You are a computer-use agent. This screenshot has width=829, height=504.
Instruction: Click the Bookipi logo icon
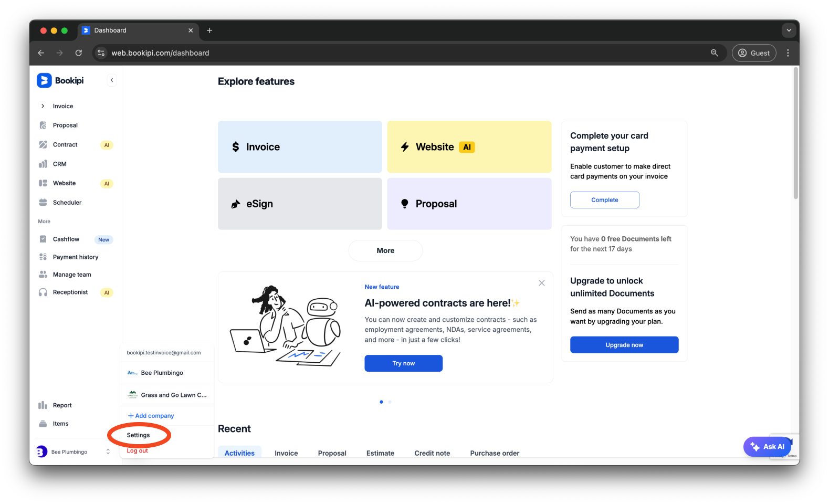tap(44, 81)
